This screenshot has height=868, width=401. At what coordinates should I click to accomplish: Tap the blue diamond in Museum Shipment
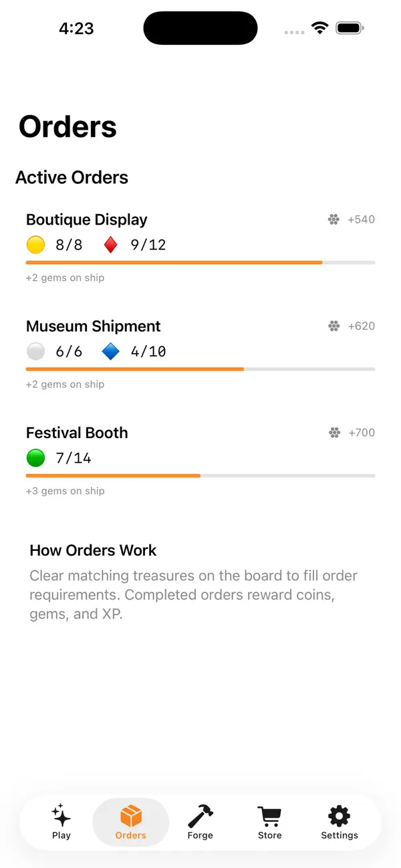(x=111, y=351)
